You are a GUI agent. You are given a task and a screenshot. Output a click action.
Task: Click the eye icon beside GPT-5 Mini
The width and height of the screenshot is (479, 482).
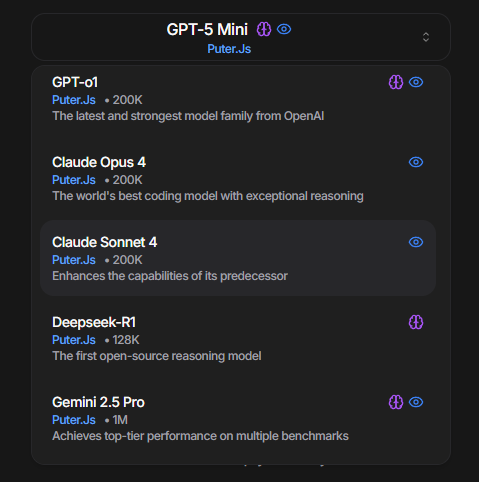284,29
